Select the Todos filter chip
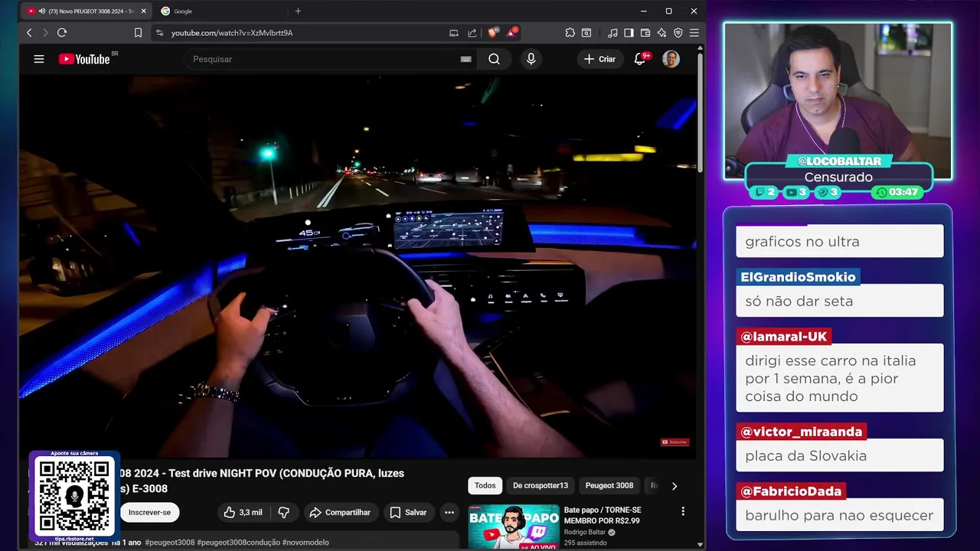Image resolution: width=980 pixels, height=551 pixels. click(x=485, y=485)
